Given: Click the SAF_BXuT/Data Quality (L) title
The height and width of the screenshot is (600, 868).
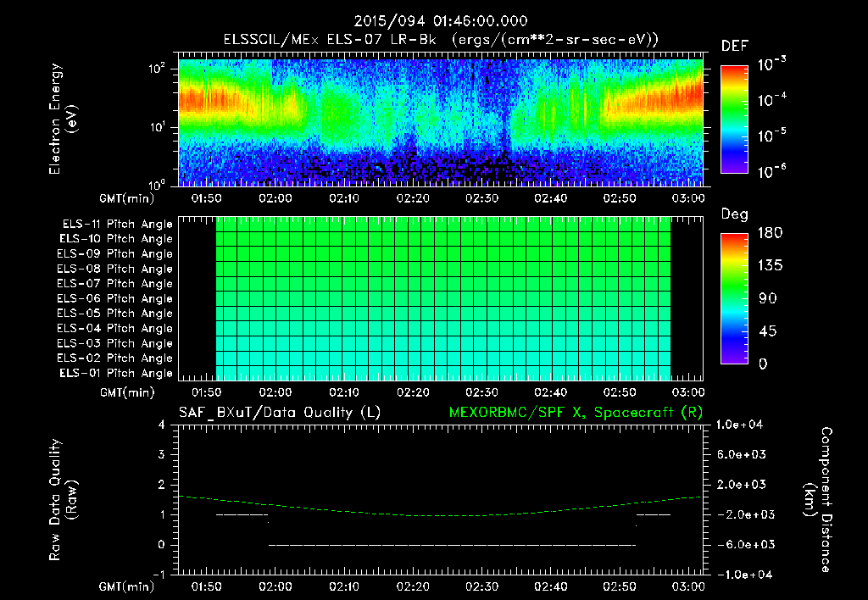Looking at the screenshot, I should point(280,413).
